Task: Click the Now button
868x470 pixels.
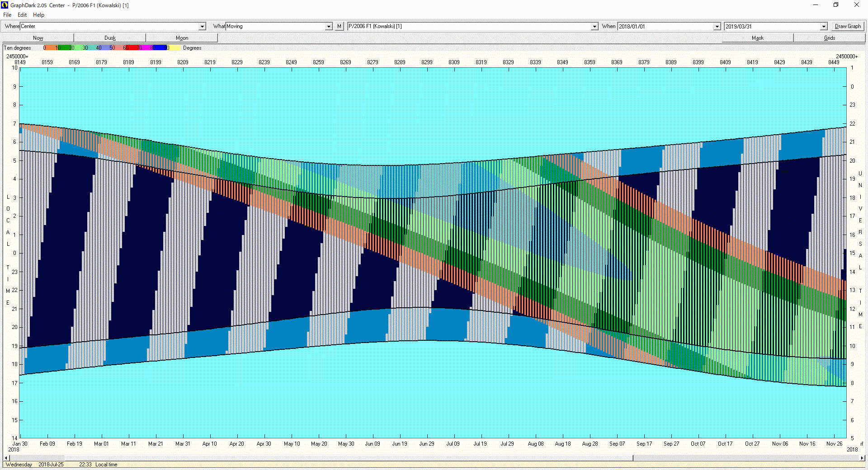Action: (38, 38)
